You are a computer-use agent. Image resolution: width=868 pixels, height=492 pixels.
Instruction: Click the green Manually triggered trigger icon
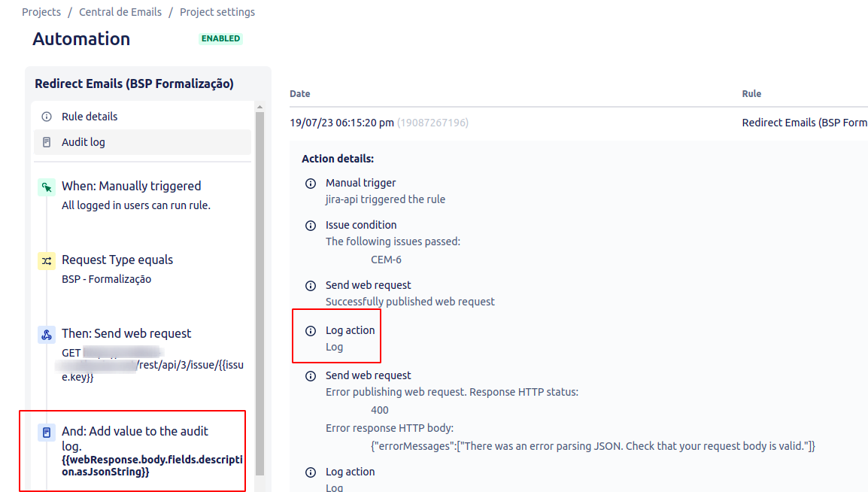point(47,187)
